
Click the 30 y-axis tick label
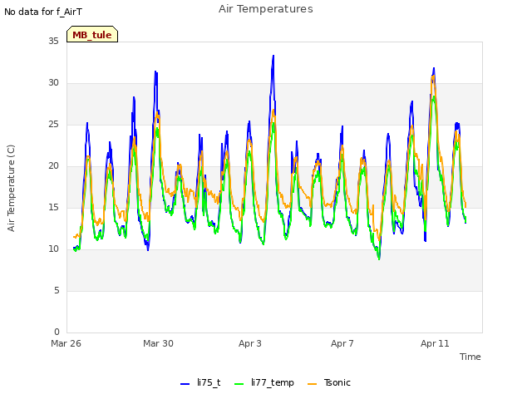click(53, 83)
